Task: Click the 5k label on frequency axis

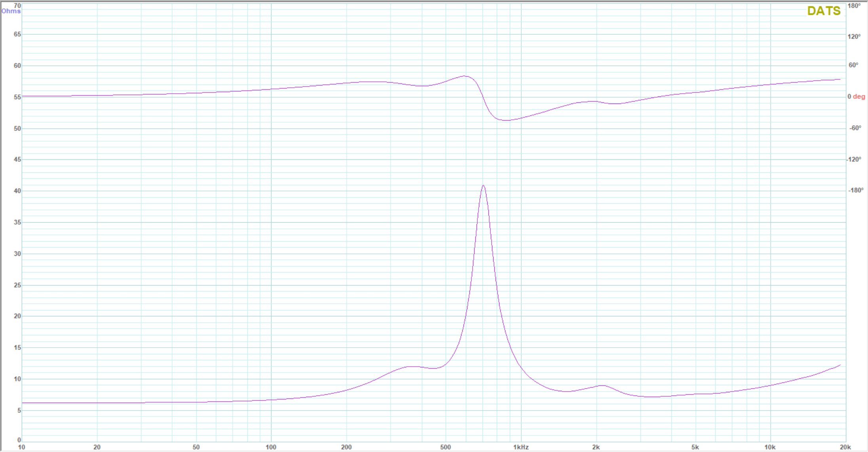Action: click(695, 447)
